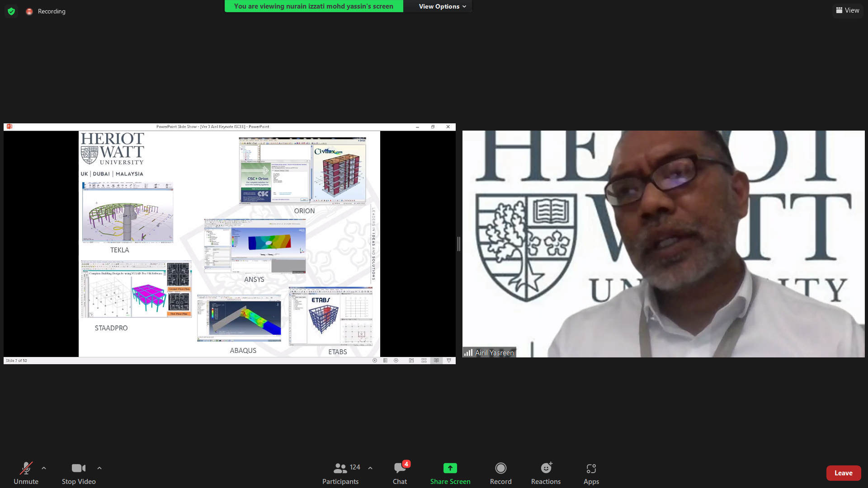Click the Heriot Watt University logo on slide
The height and width of the screenshot is (488, 868).
113,149
